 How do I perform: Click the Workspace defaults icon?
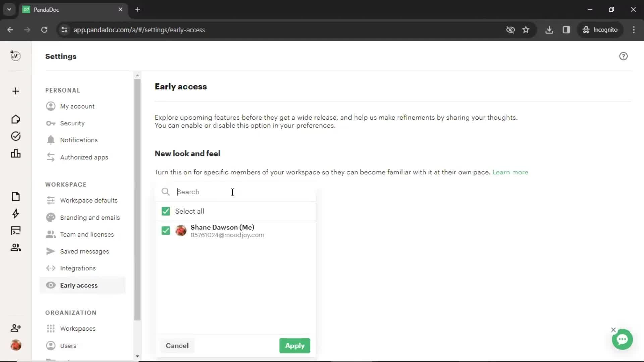(50, 200)
